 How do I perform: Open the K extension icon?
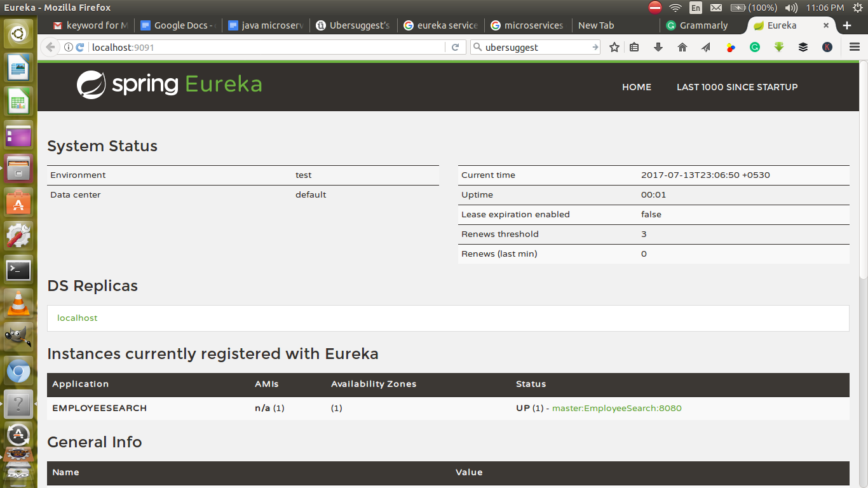click(827, 47)
